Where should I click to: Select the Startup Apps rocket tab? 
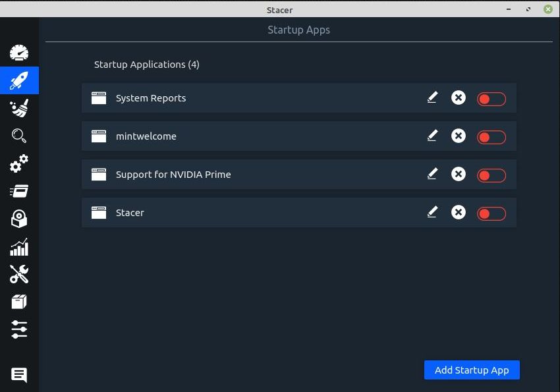(19, 80)
